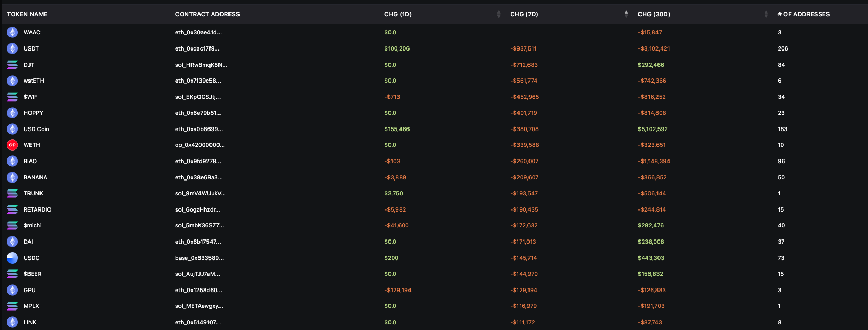Click the CHG (7D) header label
Viewport: 868px width, 330px height.
point(524,14)
